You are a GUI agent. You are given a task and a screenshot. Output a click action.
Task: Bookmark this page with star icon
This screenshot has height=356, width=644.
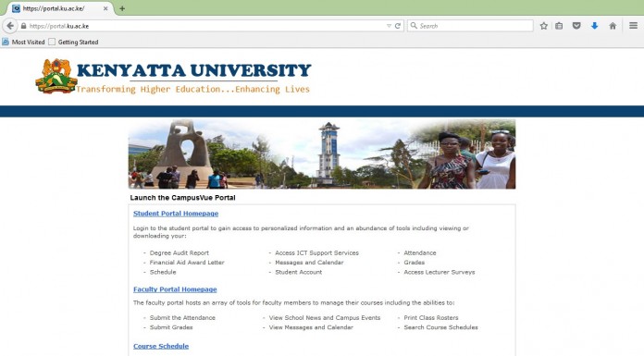point(544,26)
